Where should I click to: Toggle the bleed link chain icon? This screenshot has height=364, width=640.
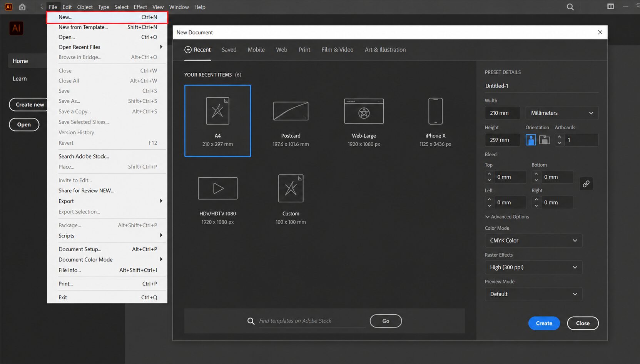coord(586,184)
